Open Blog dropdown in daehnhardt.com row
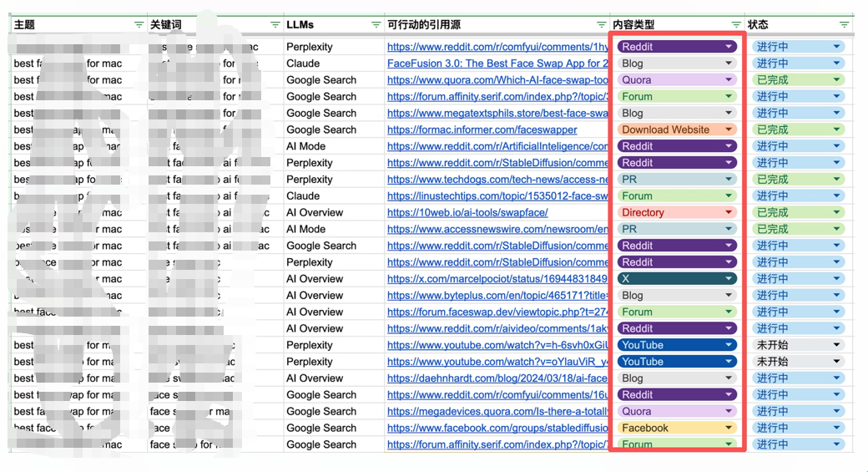This screenshot has width=868, height=472. [x=677, y=378]
